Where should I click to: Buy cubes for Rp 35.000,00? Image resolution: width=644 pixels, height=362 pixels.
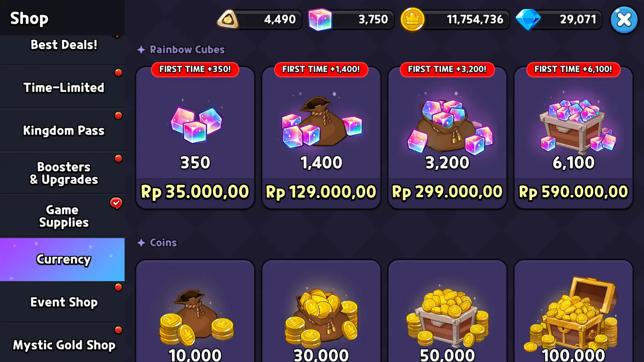195,192
